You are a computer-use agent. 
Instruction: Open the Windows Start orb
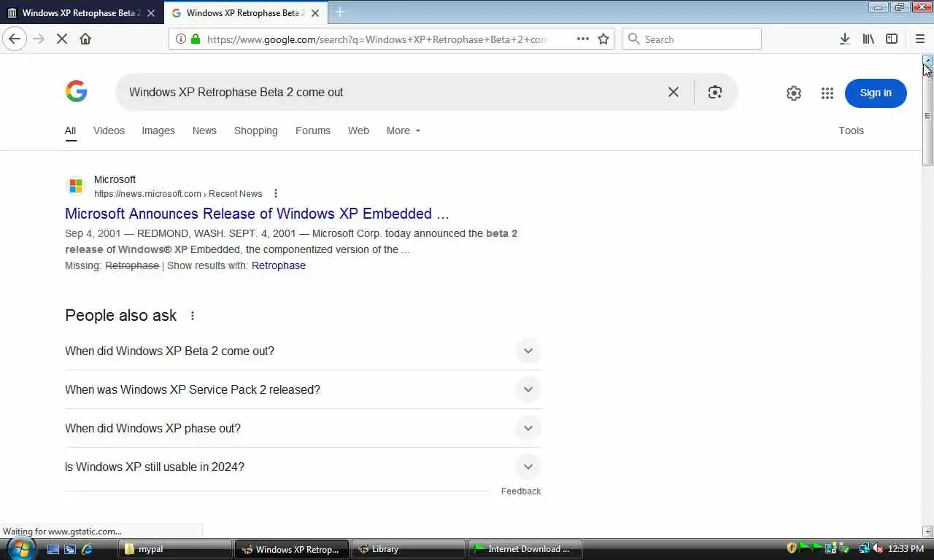[20, 548]
